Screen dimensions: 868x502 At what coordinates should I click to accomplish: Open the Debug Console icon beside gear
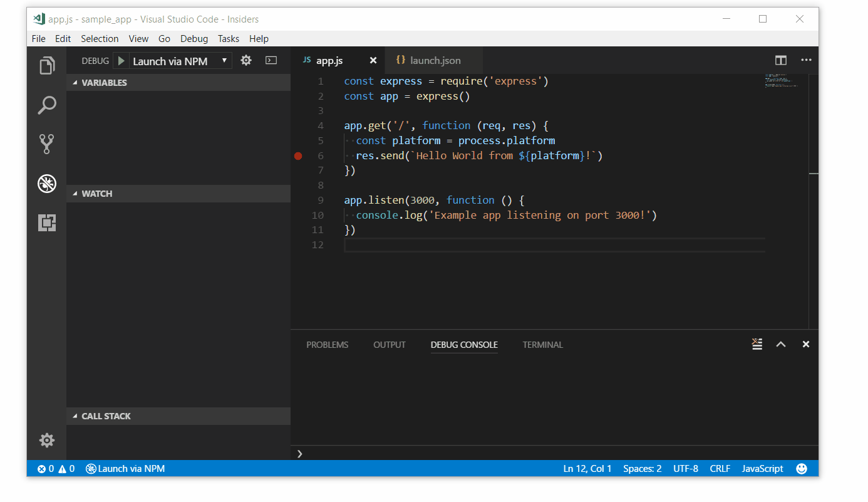coord(271,60)
